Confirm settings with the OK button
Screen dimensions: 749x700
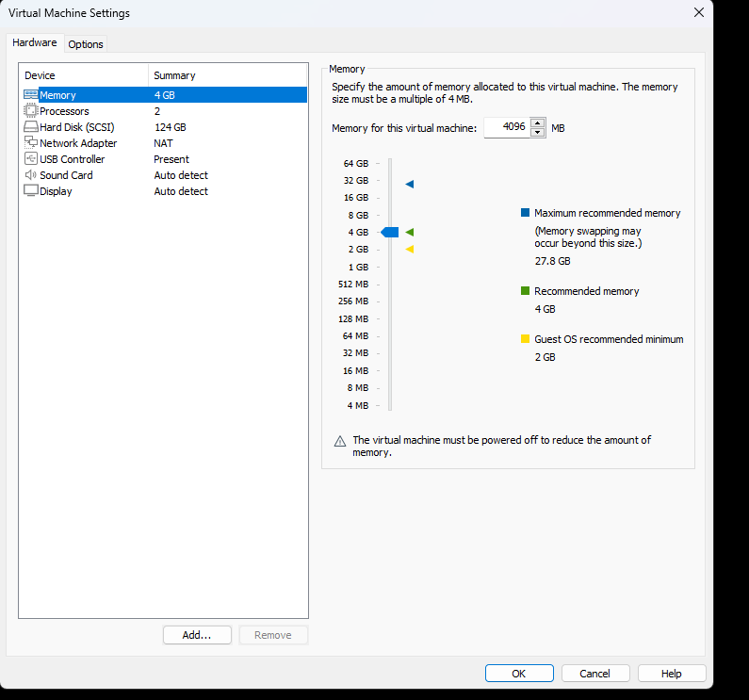[x=519, y=674]
